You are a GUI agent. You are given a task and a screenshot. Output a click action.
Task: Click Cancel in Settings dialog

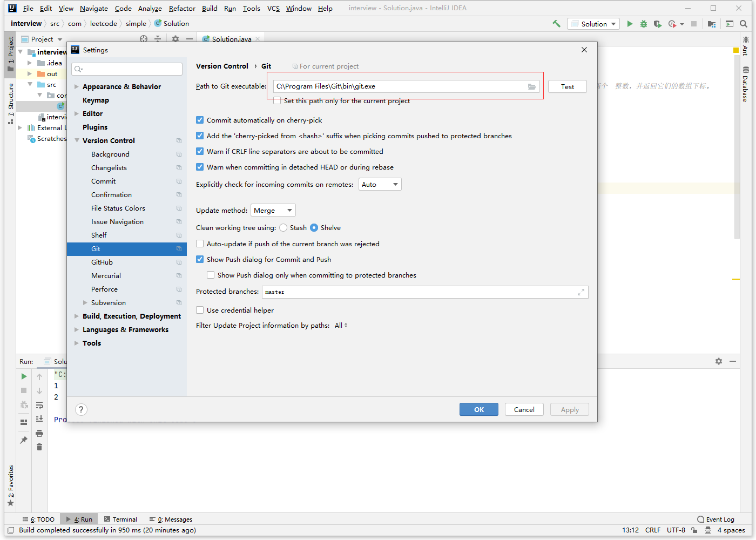tap(524, 409)
